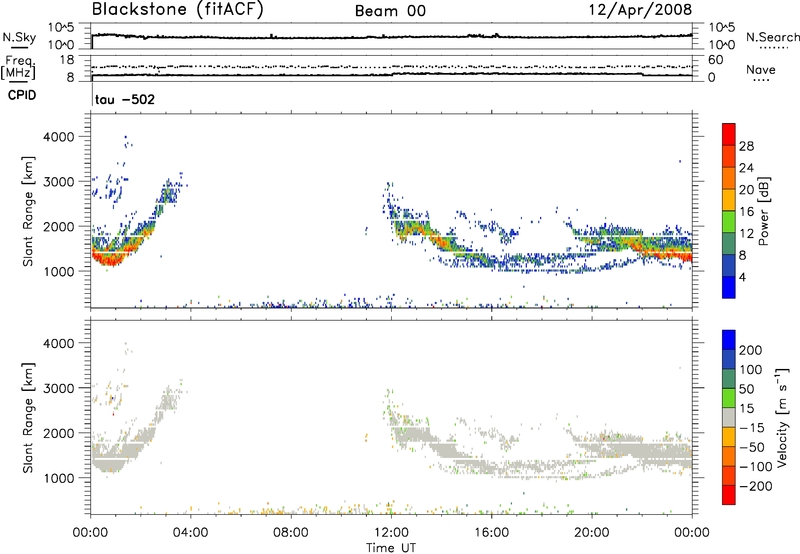The height and width of the screenshot is (554, 800).
Task: Click the '08:00' time axis label
Action: 290,533
